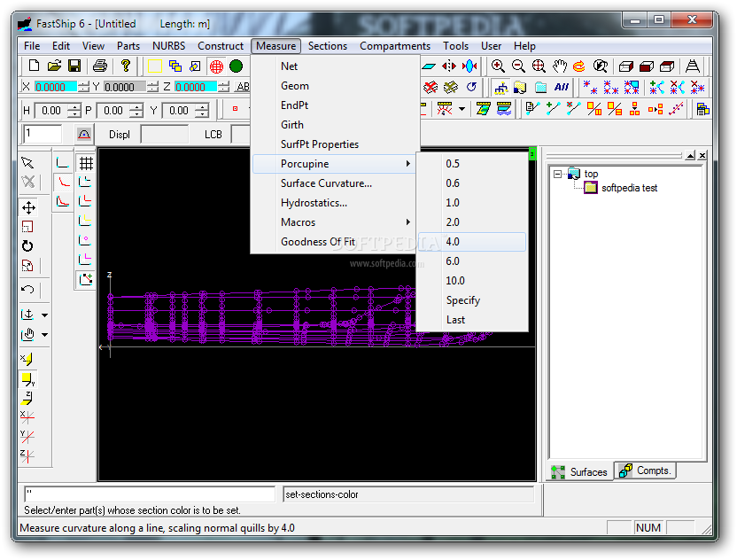Select the move cross-arrows tool
Viewport: 737px width, 560px height.
tap(28, 208)
